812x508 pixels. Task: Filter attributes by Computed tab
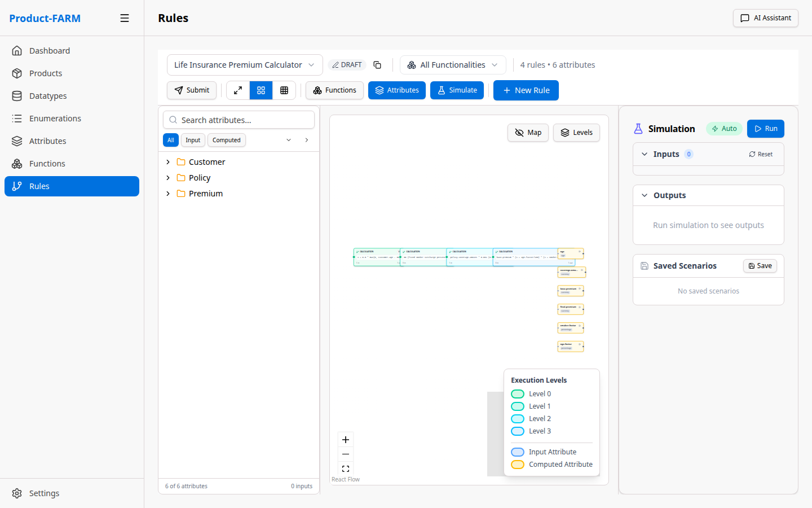pos(226,140)
